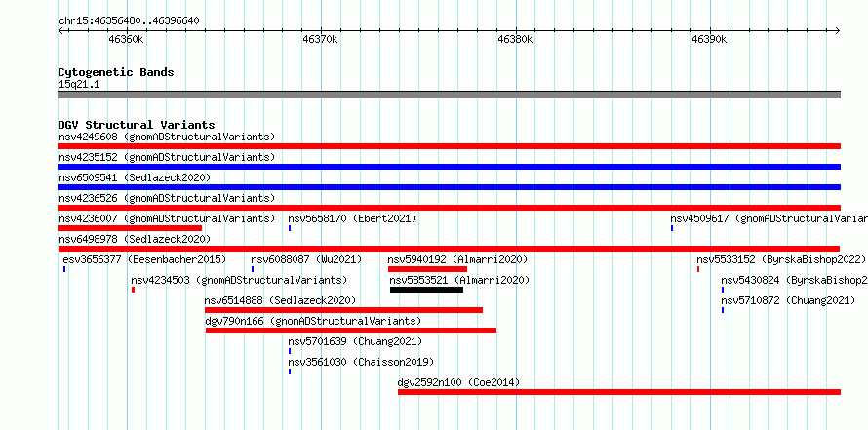Click the blue marker under nsv5430824
Viewport: 868px width, 430px height.
pyautogui.click(x=723, y=290)
